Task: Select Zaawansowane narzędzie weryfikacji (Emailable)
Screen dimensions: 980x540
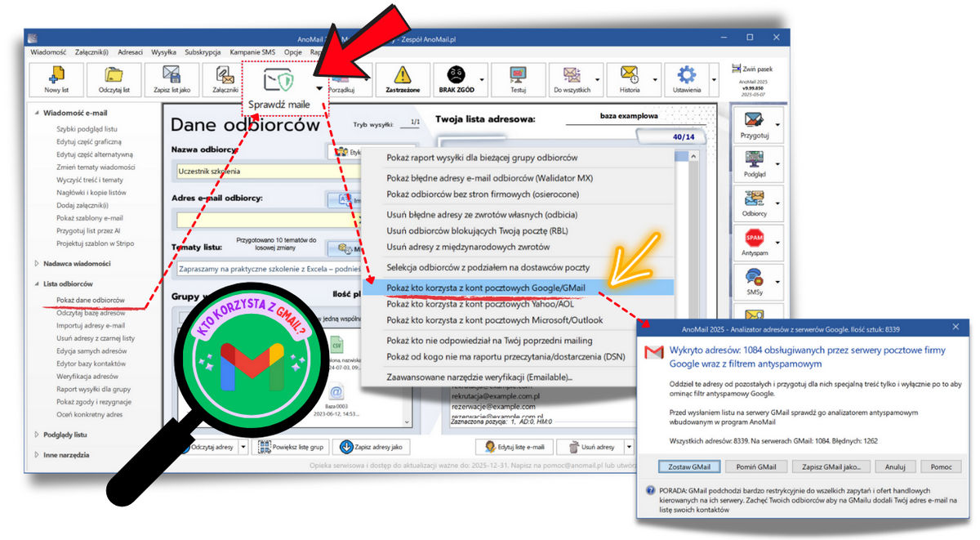Action: click(518, 377)
